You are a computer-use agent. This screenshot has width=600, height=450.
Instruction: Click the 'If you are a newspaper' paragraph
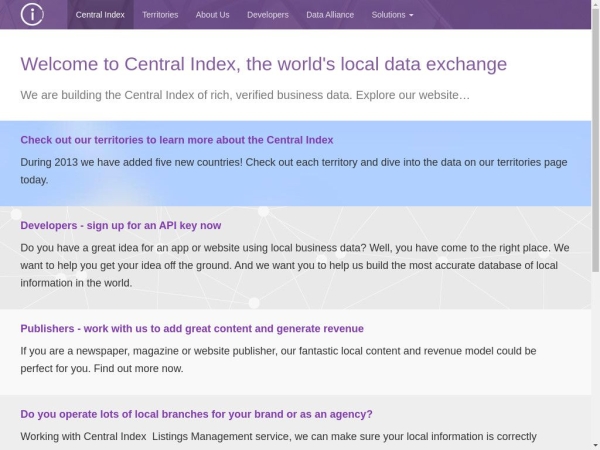278,360
